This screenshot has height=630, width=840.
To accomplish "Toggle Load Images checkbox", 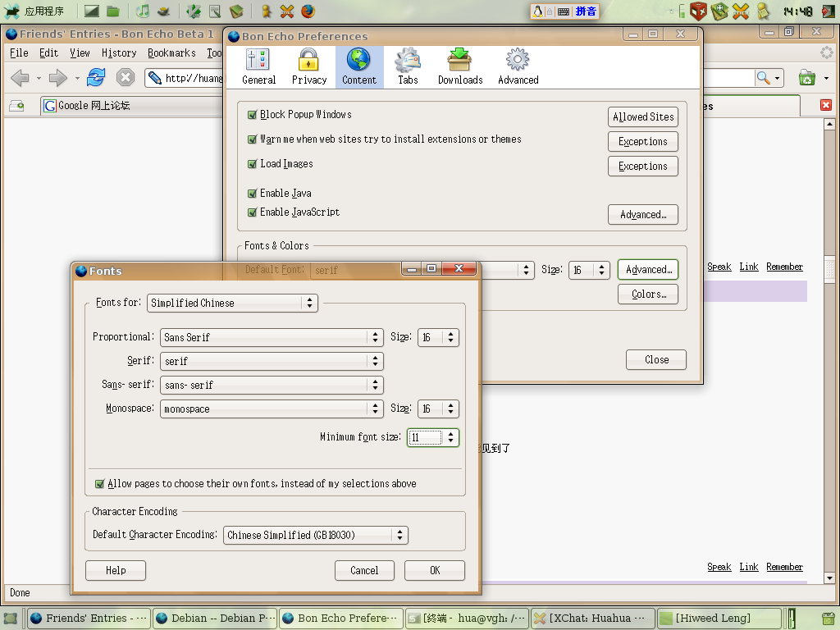I will [253, 164].
